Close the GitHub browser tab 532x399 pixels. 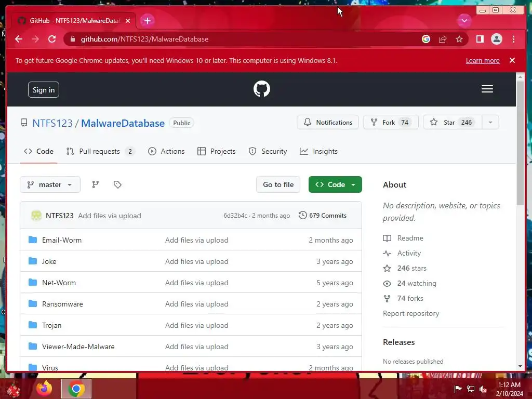pyautogui.click(x=128, y=21)
